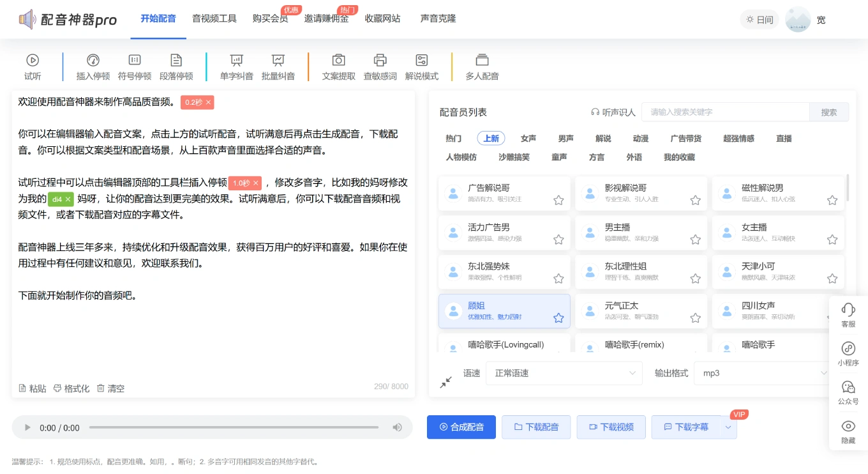868x474 pixels.
Task: Enable the 解说模式 narration mode tool
Action: click(x=422, y=67)
